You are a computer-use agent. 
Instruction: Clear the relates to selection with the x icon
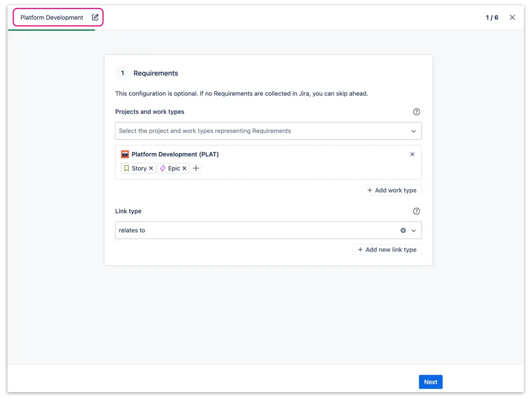coord(403,230)
